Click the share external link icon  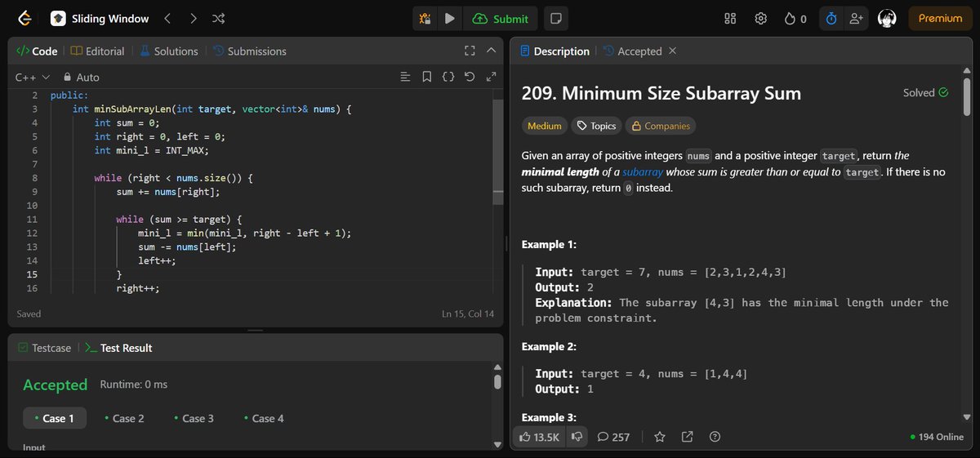coord(688,437)
